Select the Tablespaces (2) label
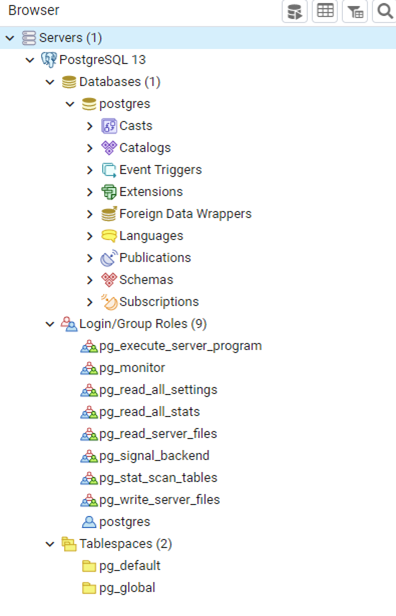This screenshot has width=396, height=616. click(126, 544)
